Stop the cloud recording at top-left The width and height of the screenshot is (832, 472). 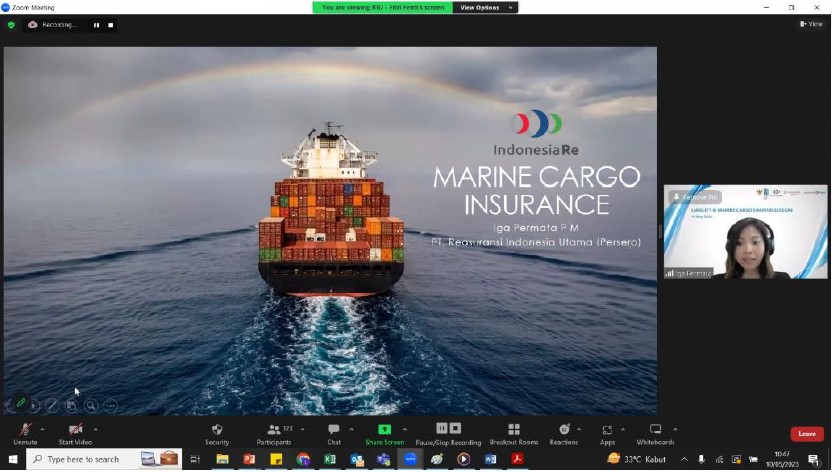point(110,25)
